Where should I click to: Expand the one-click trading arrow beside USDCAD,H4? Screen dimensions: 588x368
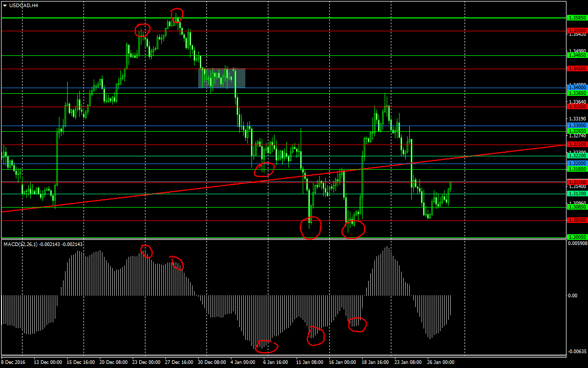5,6
